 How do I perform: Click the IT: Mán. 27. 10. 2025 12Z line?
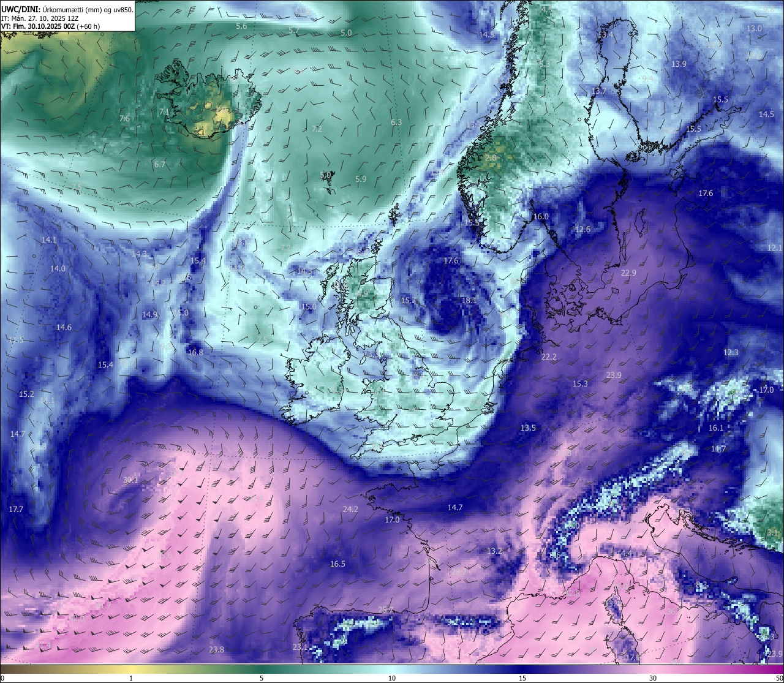pyautogui.click(x=40, y=18)
